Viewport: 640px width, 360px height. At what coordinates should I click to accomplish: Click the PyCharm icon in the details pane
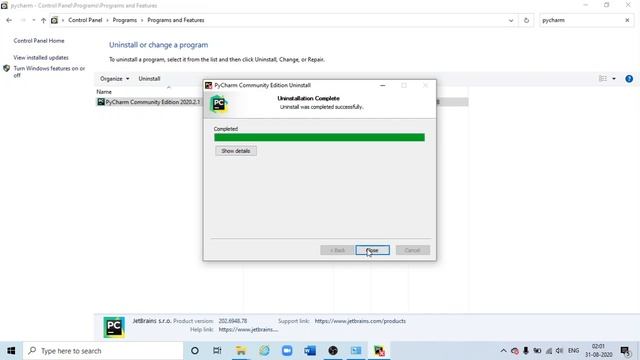click(x=114, y=327)
